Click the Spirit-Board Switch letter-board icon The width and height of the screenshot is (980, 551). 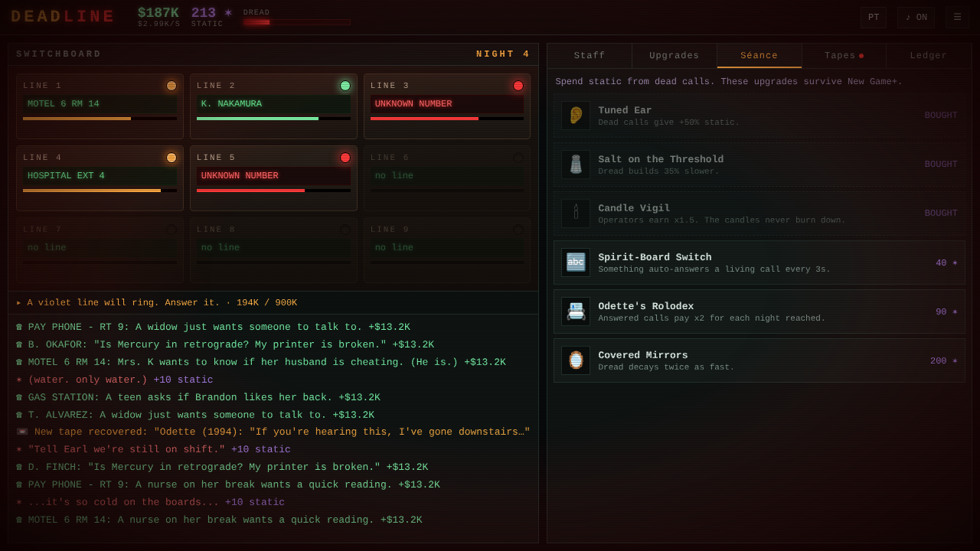coord(576,262)
